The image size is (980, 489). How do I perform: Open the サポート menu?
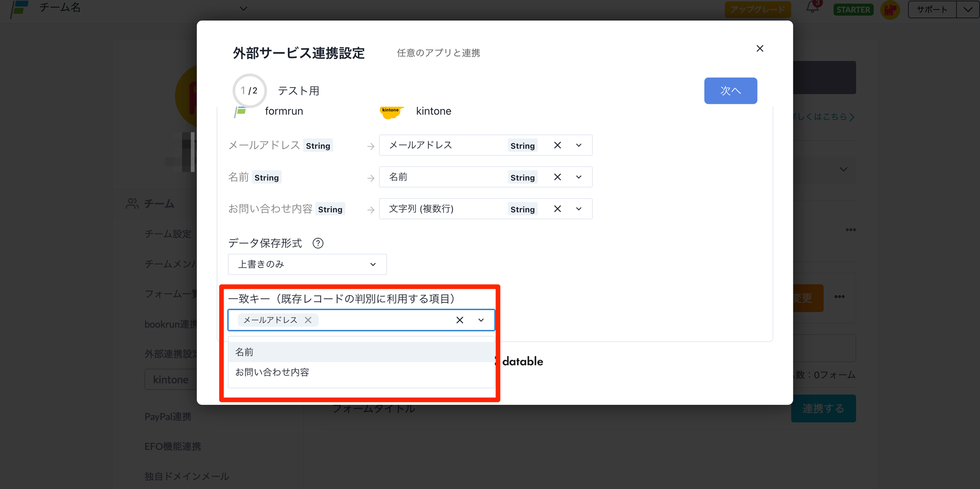[x=932, y=10]
